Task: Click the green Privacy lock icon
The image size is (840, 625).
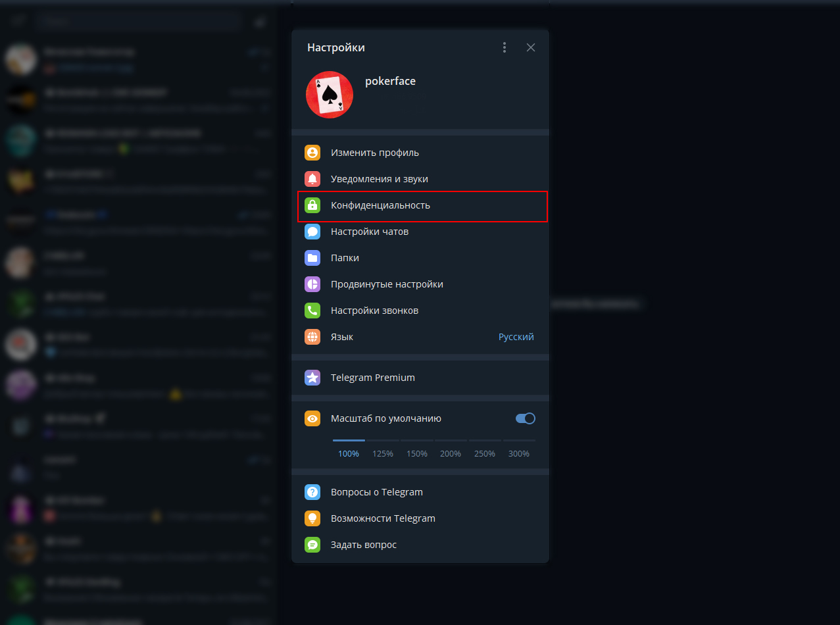Action: point(312,205)
